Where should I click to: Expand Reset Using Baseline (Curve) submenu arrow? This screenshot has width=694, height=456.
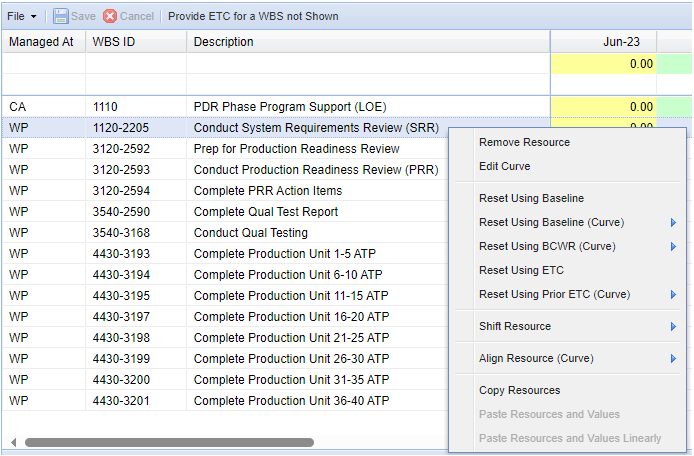click(673, 222)
